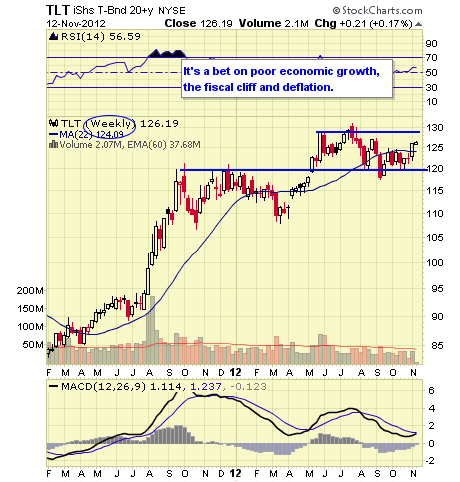
Task: Click the MACD histogram value -0.123
Action: tap(248, 387)
